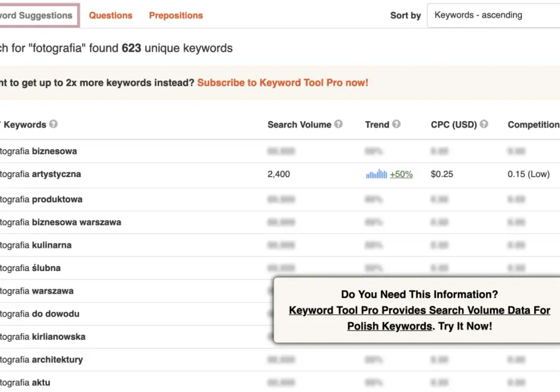Click the 2,400 search volume value

pos(278,174)
